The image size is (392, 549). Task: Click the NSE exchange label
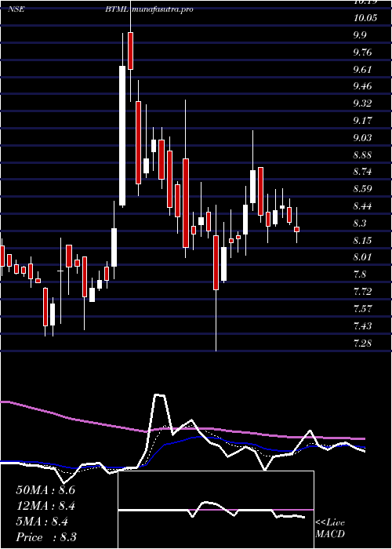click(x=16, y=9)
